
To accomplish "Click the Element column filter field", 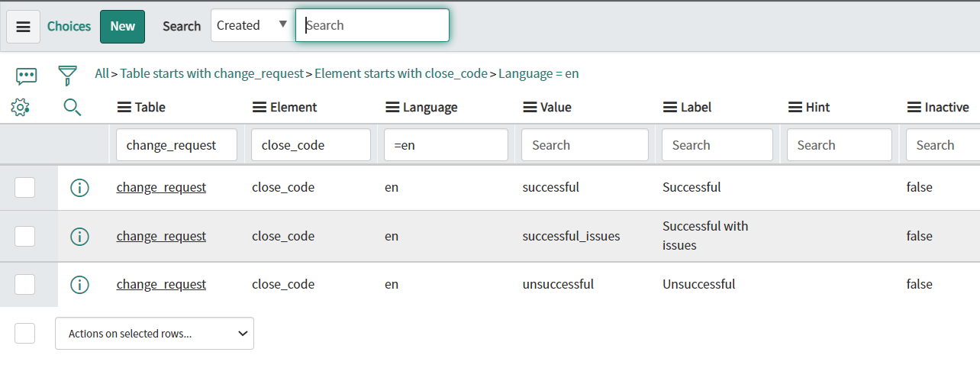I will [311, 145].
